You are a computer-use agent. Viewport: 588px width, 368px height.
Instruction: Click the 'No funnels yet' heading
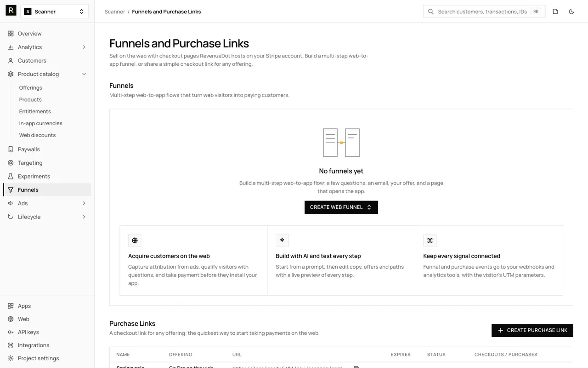pos(341,171)
